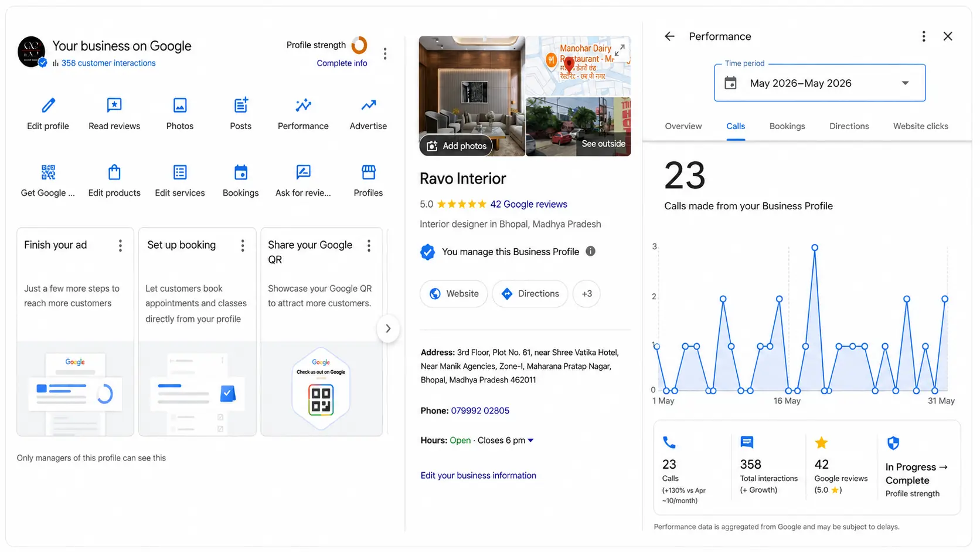Click the Profile strength ring indicator

[359, 45]
